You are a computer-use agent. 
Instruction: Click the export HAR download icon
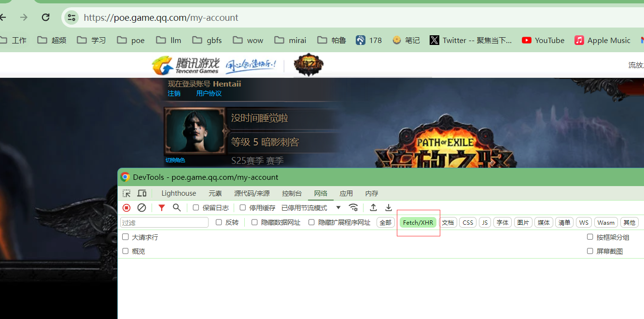(388, 208)
